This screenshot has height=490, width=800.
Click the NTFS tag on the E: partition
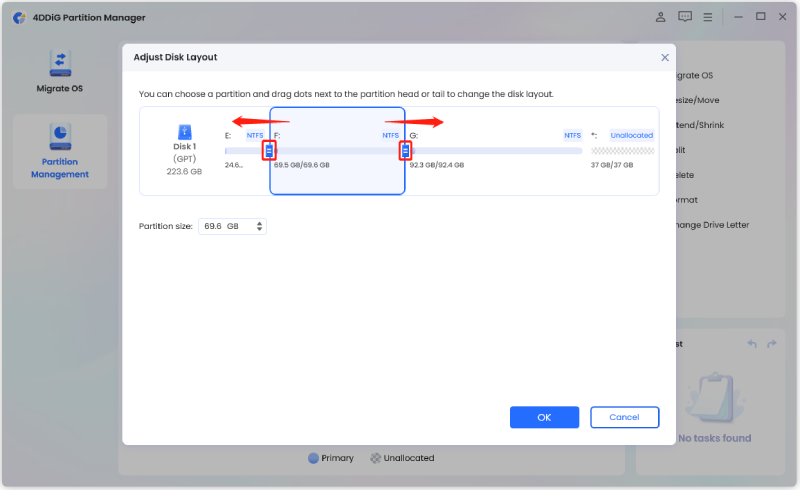(x=255, y=135)
